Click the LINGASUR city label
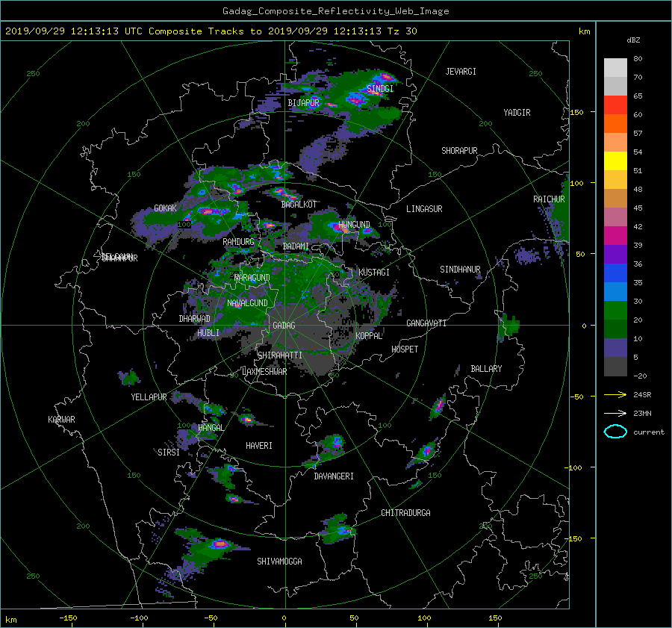The height and width of the screenshot is (628, 672). coord(424,209)
